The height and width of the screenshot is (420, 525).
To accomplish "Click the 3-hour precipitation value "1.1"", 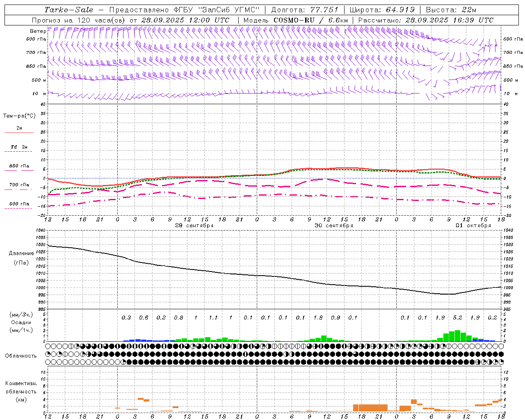I will point(213,317).
